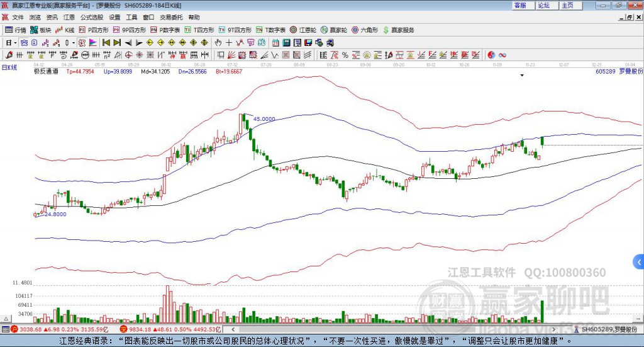Open the 江恩 menu
Viewport: 644px width, 347px height.
coord(69,17)
